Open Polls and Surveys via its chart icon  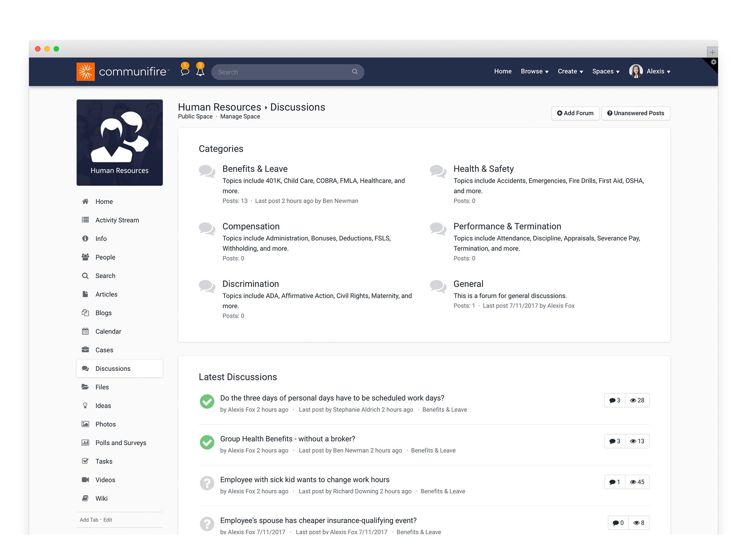point(85,443)
